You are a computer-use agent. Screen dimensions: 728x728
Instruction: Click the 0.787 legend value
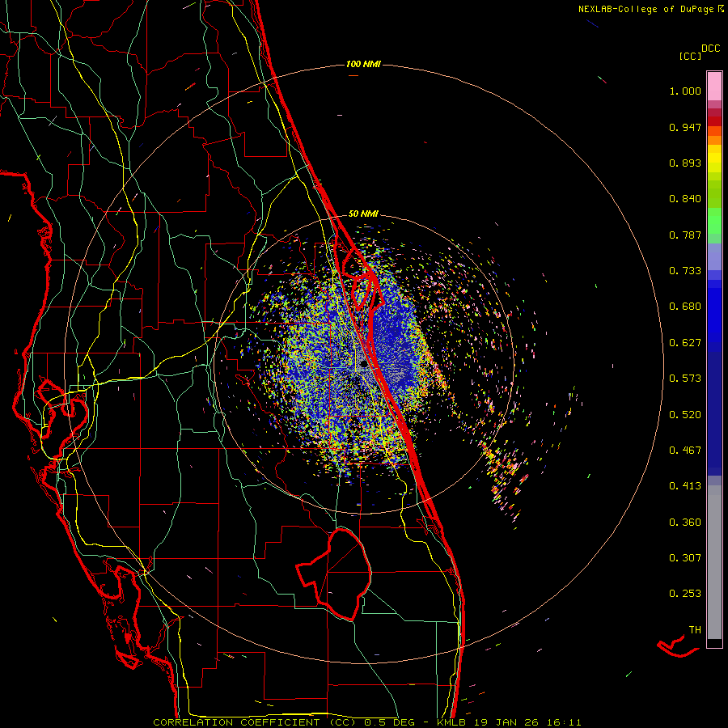click(685, 235)
